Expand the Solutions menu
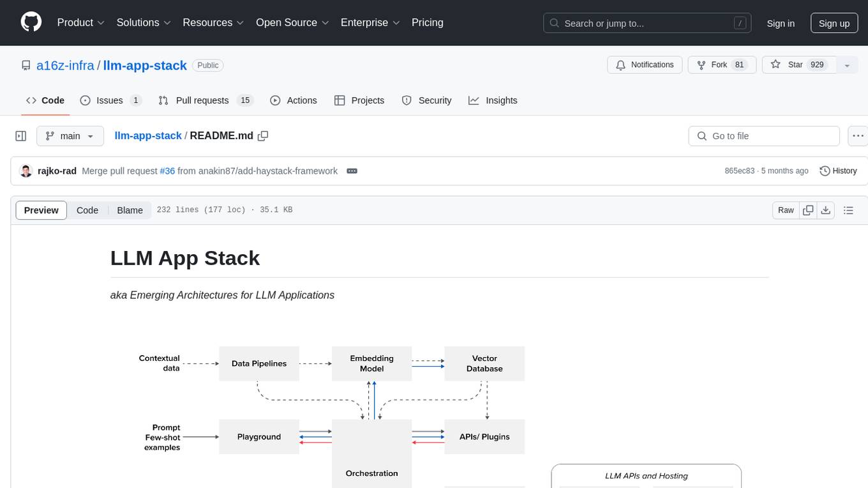The height and width of the screenshot is (488, 868). (x=144, y=22)
